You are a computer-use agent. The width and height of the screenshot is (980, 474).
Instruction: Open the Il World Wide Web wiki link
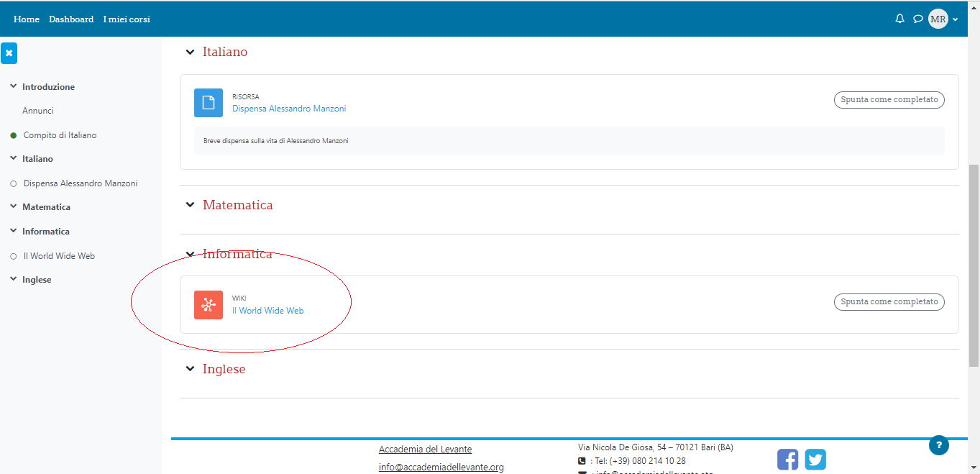point(267,311)
